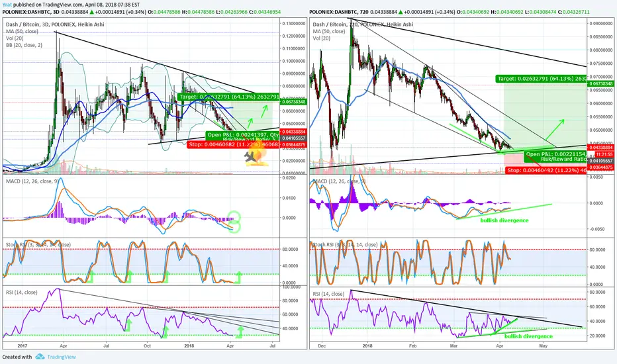Select RSI (14, close) on 3D chart
This screenshot has height=364, width=617.
click(22, 293)
